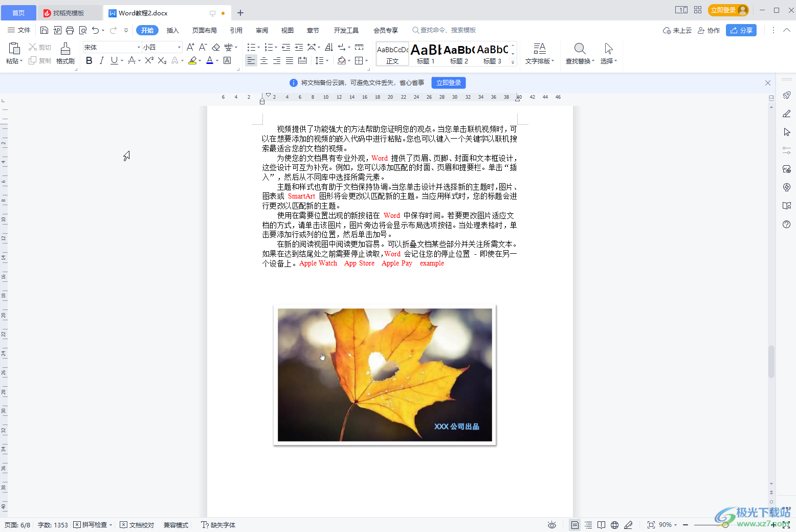Click the orange login (立即登录) button at top
The image size is (796, 532).
pyautogui.click(x=728, y=10)
